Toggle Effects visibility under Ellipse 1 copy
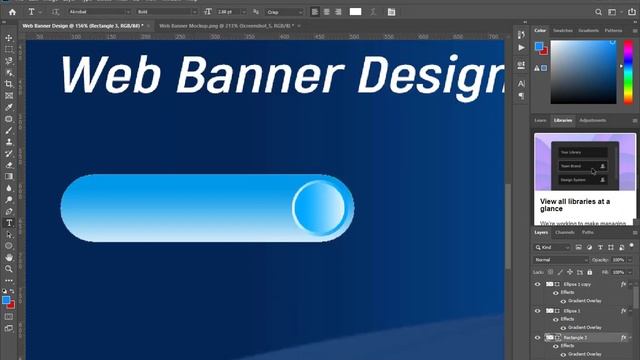 pos(556,293)
